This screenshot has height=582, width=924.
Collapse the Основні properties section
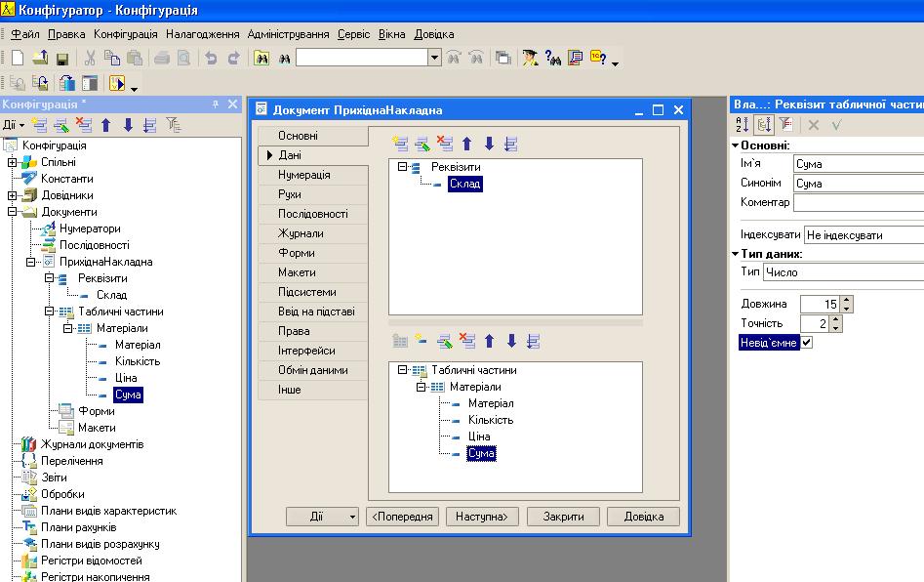(x=736, y=145)
